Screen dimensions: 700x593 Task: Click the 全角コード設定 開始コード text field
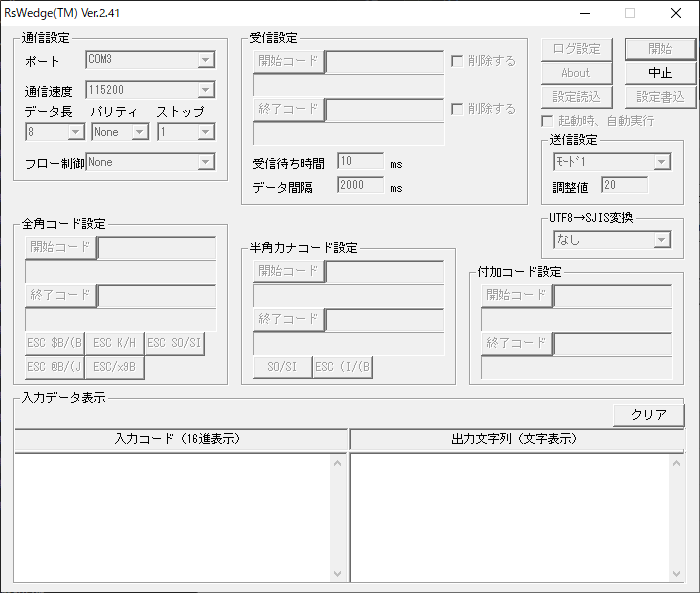click(x=157, y=248)
